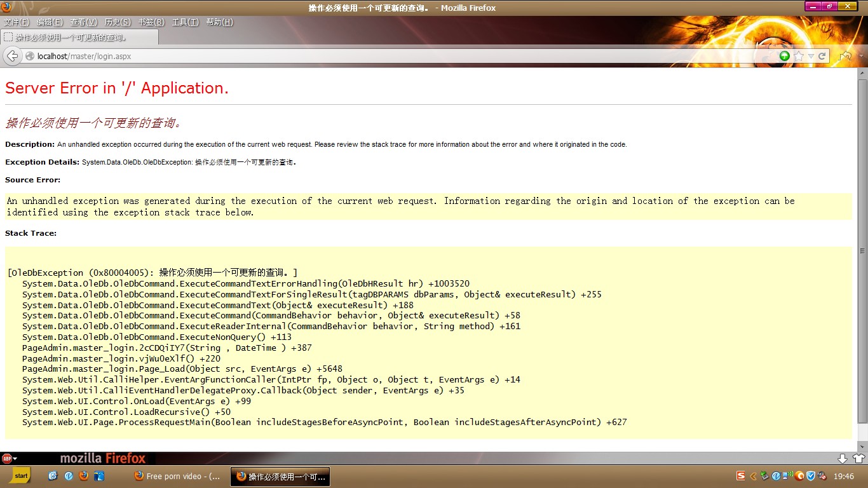Click the green umbrella icon in address bar
Image resolution: width=868 pixels, height=488 pixels.
click(785, 56)
